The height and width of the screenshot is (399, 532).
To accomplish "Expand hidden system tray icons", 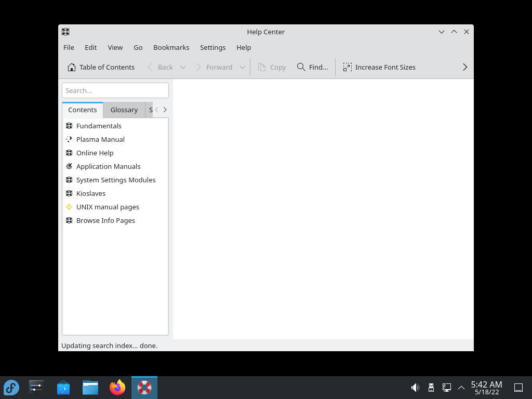I will [x=461, y=388].
